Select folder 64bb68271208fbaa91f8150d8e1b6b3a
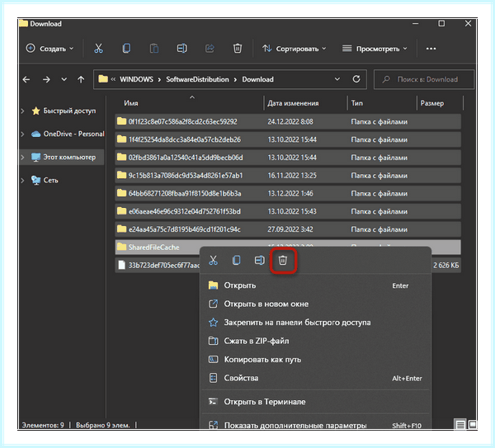495x448 pixels. tap(288, 194)
